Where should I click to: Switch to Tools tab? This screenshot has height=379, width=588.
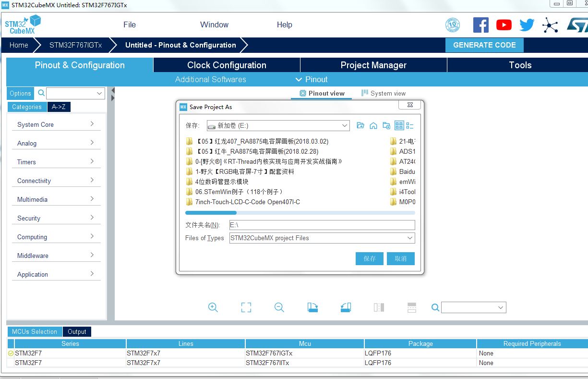520,65
